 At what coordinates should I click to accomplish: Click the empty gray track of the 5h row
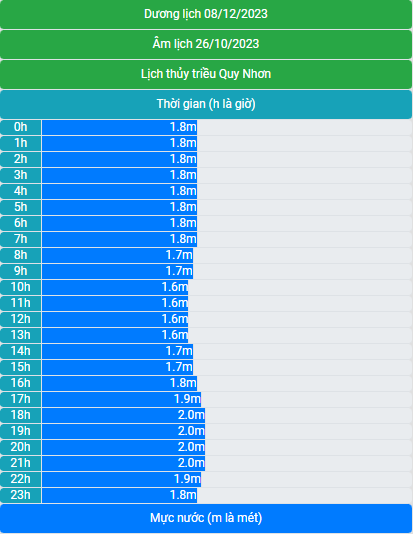[304, 207]
